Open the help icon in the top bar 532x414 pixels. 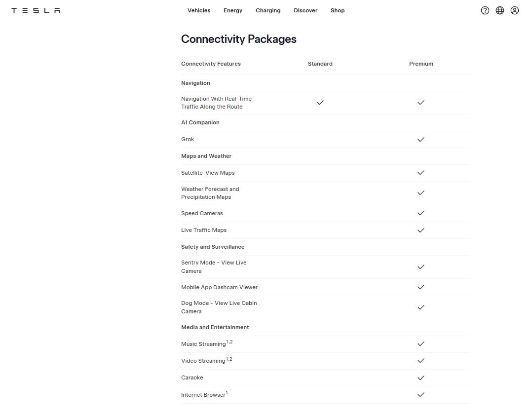point(485,10)
